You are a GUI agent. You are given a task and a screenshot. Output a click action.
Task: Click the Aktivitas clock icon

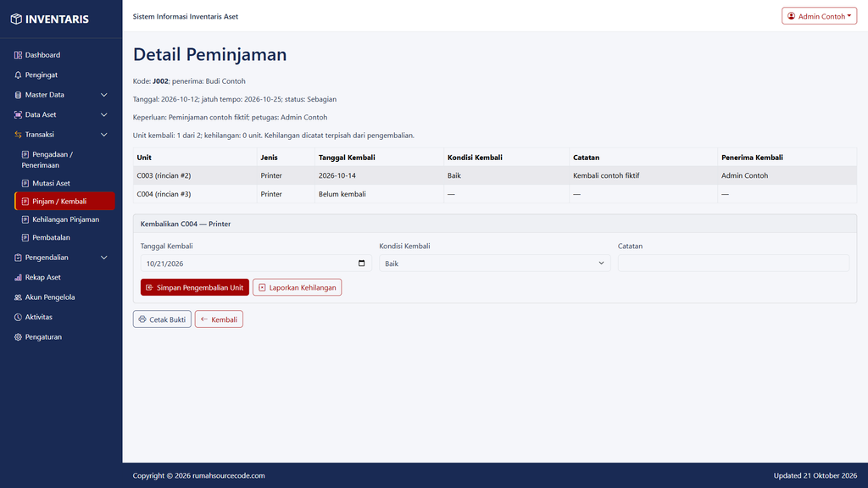(18, 317)
